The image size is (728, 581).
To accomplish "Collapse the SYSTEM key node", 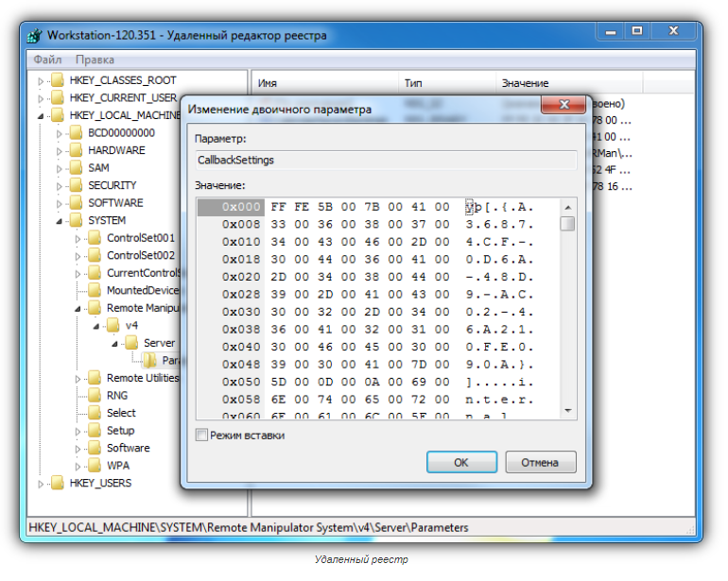I will coord(59,221).
